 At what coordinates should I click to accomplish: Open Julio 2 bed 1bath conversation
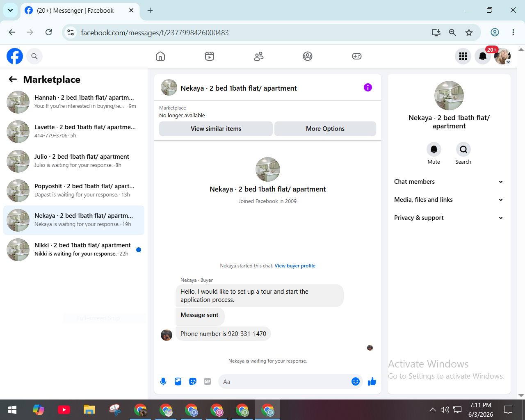pos(74,161)
